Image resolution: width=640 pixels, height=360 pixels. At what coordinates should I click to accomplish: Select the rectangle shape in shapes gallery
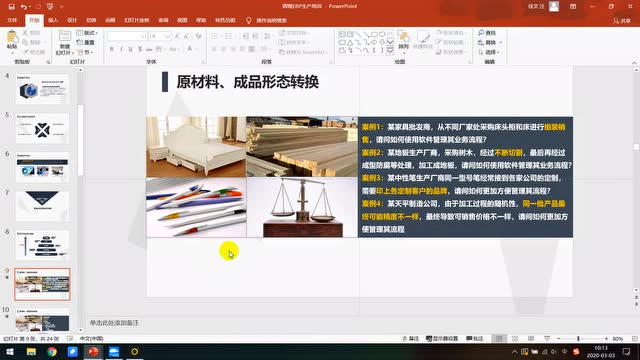click(374, 34)
